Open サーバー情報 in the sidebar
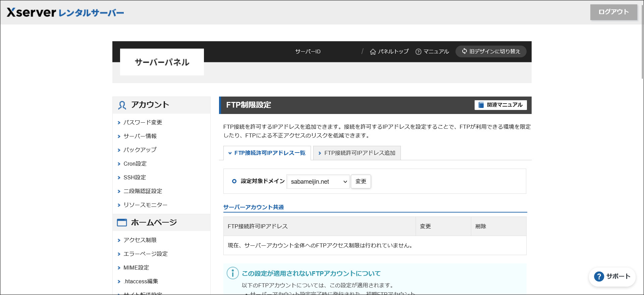Image resolution: width=644 pixels, height=295 pixels. 140,136
